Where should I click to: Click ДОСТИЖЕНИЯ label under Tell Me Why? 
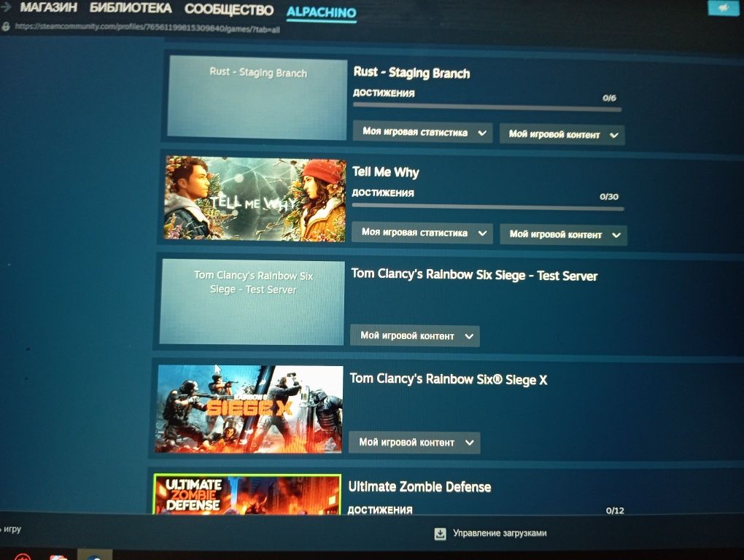pyautogui.click(x=383, y=192)
